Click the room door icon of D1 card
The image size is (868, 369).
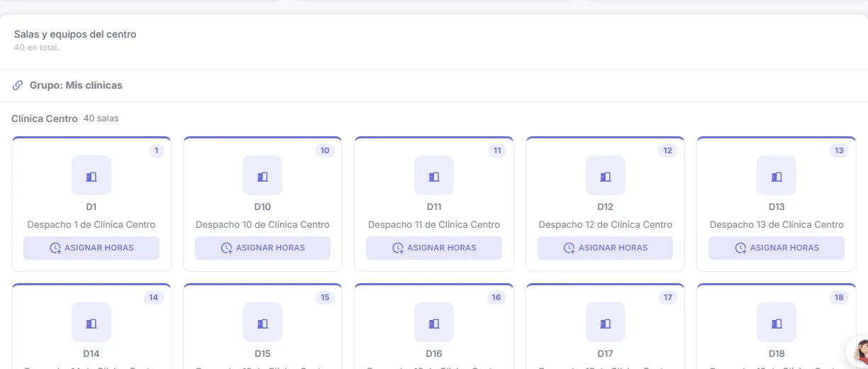pyautogui.click(x=91, y=175)
